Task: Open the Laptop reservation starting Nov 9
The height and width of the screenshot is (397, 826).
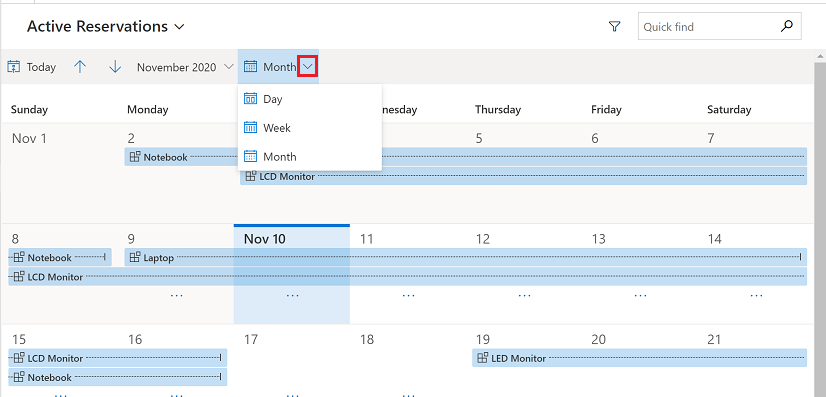Action: [466, 257]
